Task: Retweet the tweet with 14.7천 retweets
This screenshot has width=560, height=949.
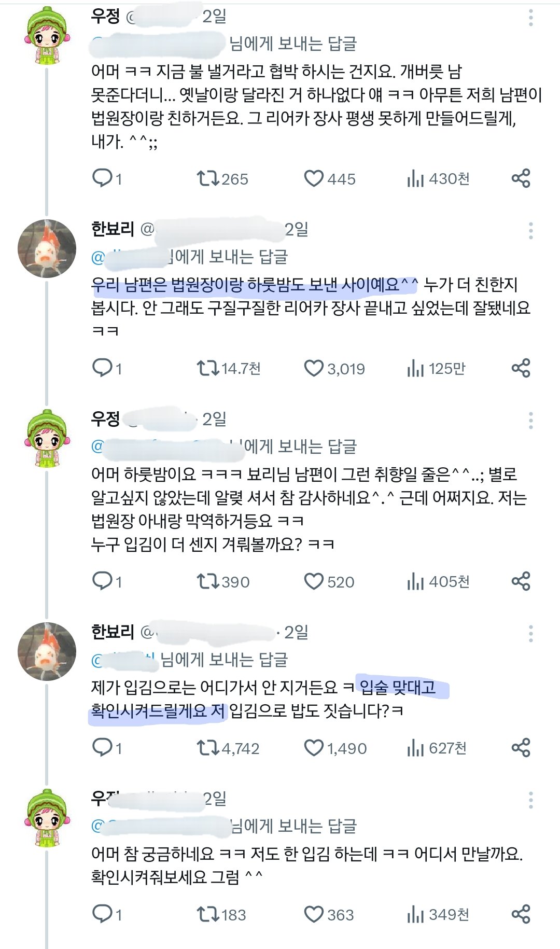Action: tap(208, 368)
